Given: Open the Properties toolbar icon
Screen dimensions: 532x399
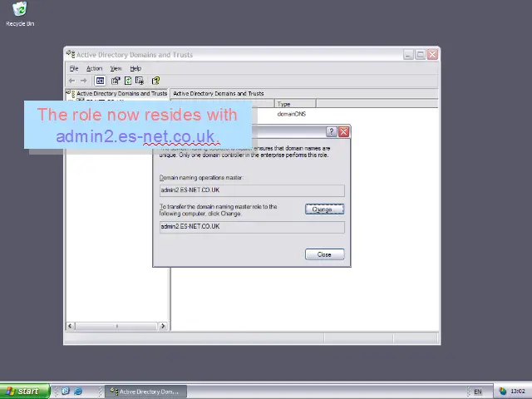Looking at the screenshot, I should coord(116,81).
